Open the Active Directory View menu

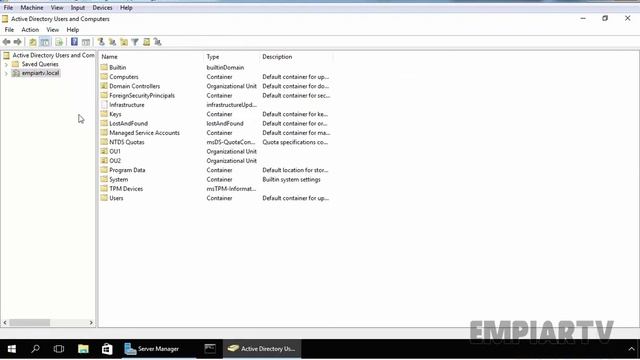tap(53, 30)
